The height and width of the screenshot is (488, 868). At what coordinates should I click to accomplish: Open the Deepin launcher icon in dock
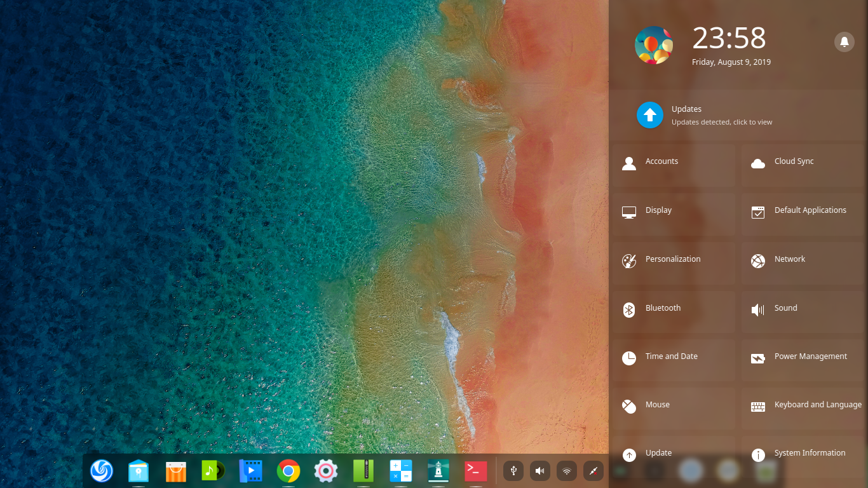tap(102, 471)
